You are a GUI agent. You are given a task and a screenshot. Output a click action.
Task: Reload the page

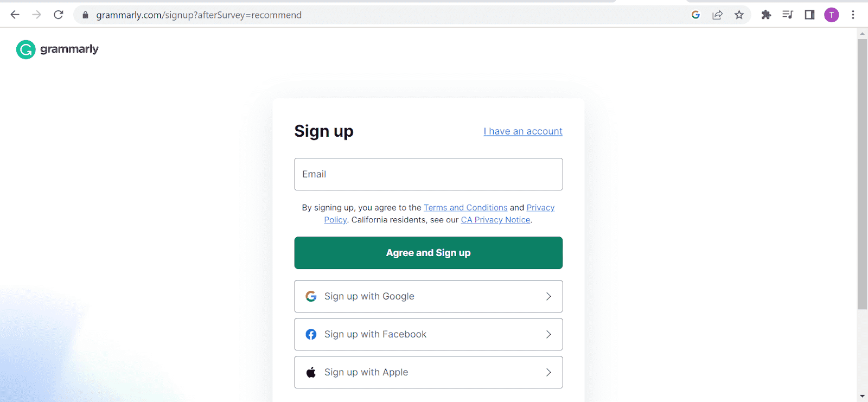pyautogui.click(x=59, y=15)
